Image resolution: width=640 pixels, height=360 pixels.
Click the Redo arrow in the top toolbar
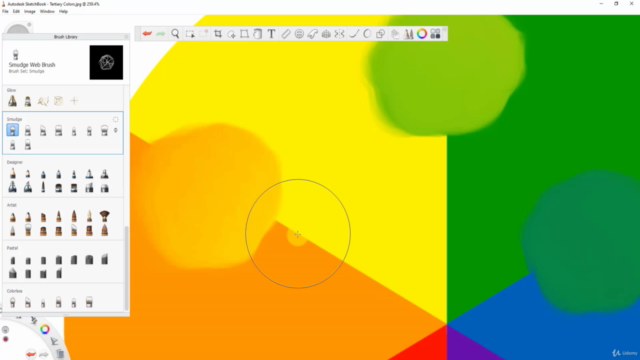tap(161, 34)
